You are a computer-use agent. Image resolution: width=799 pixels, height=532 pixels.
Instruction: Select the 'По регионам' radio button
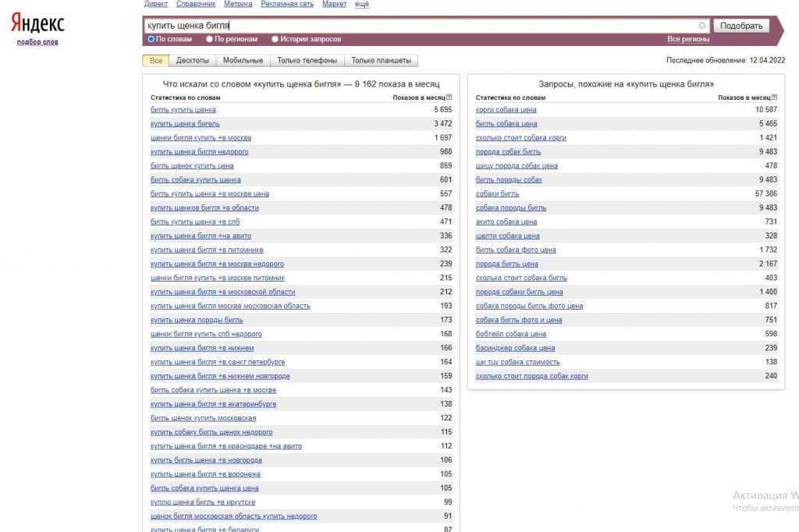click(x=209, y=39)
